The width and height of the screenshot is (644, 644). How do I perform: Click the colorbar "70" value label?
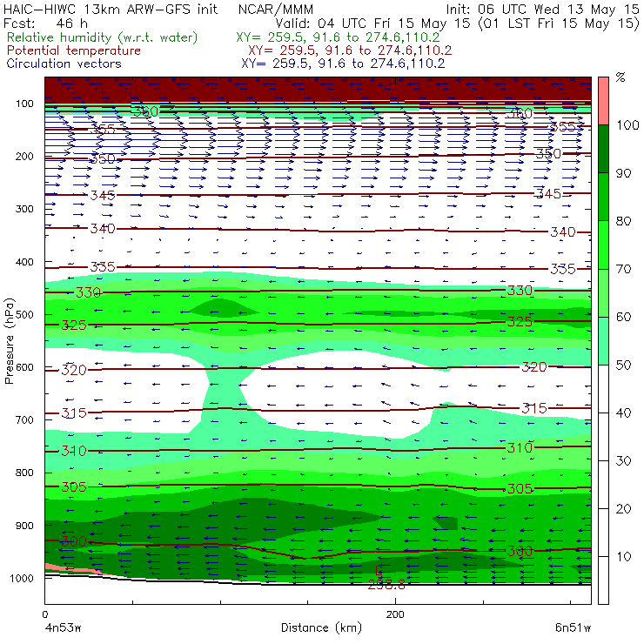pos(623,269)
